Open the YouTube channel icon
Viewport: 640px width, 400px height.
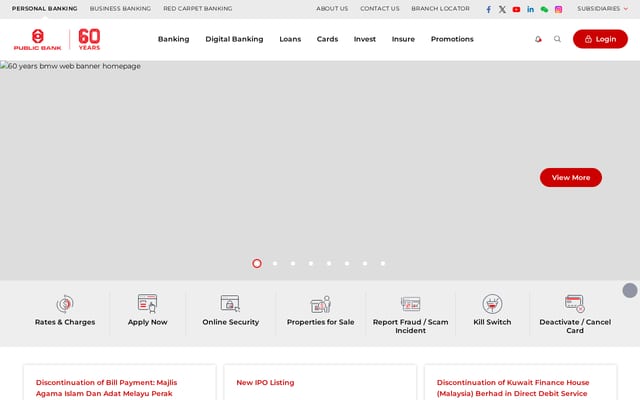[x=516, y=9]
